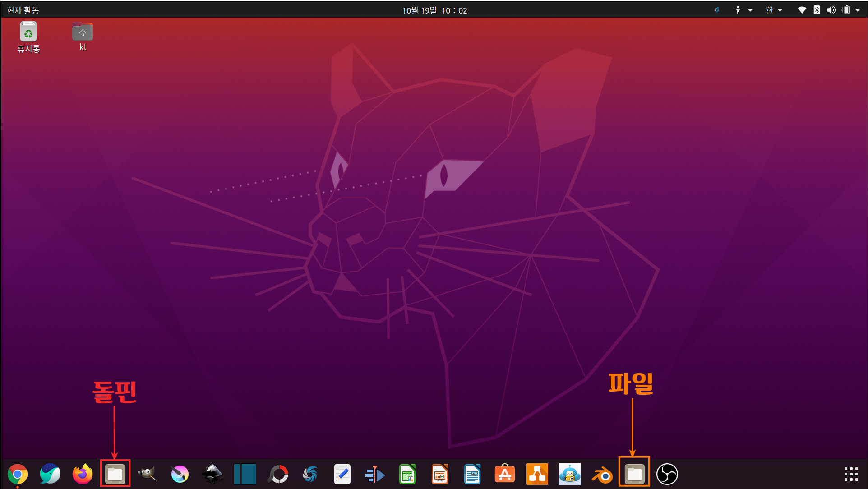Open Dolphin file manager (red box)
868x489 pixels.
coord(115,474)
